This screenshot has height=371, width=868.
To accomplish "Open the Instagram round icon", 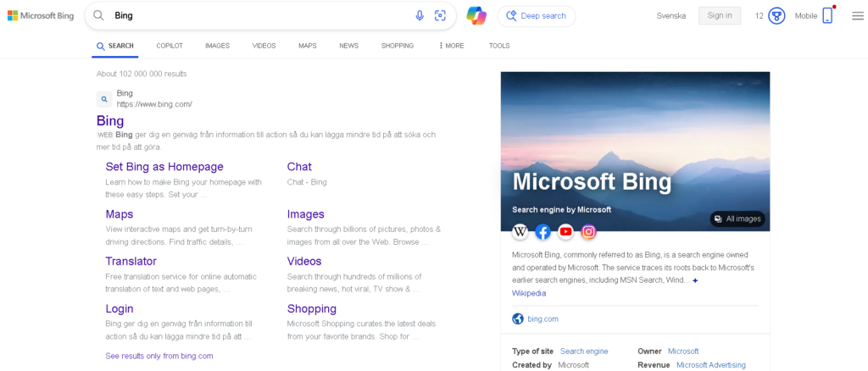I will [589, 232].
